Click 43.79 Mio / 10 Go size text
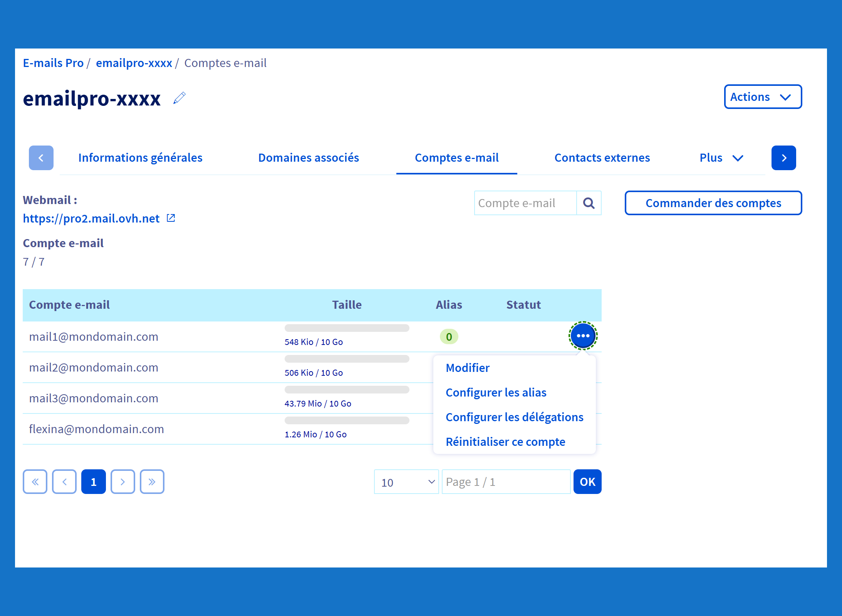Image resolution: width=842 pixels, height=616 pixels. coord(318,403)
